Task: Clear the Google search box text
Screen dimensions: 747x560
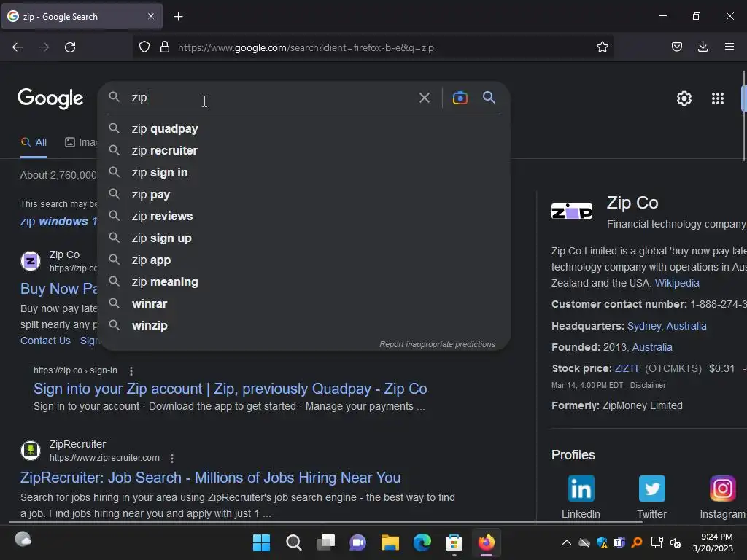Action: click(425, 98)
